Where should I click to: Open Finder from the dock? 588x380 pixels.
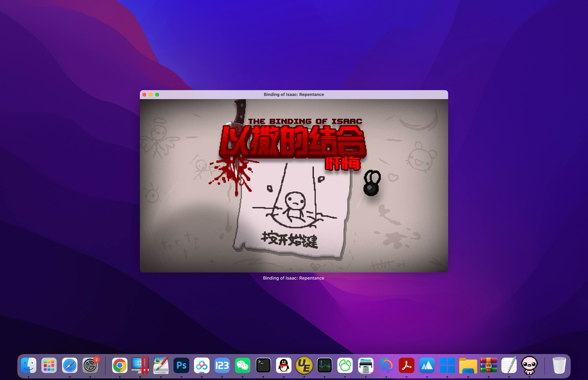[29, 365]
